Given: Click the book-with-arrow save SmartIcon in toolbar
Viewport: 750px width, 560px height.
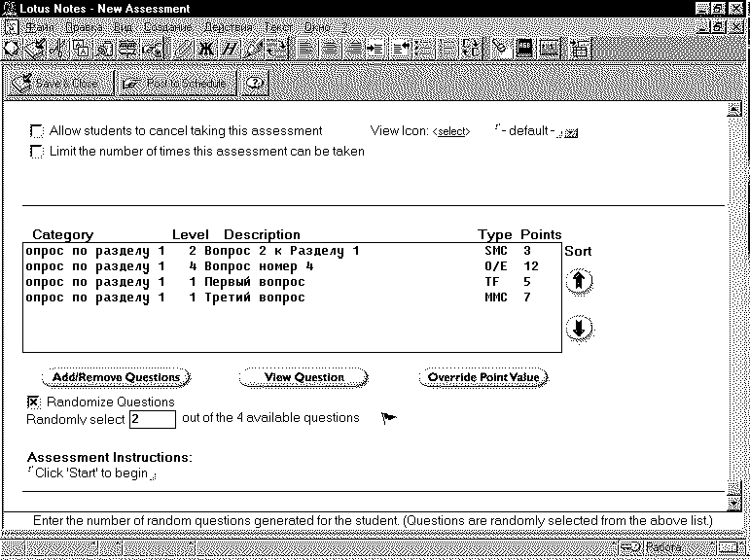Looking at the screenshot, I should point(33,49).
